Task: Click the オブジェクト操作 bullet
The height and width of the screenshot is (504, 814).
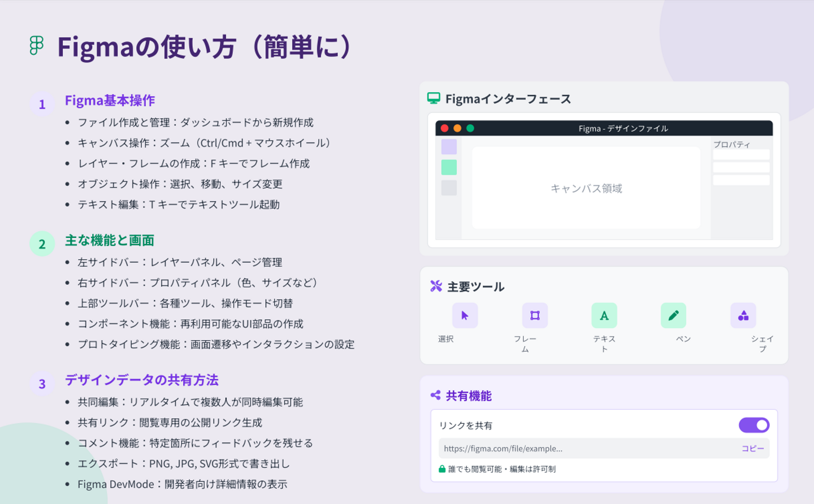Action: [x=180, y=184]
